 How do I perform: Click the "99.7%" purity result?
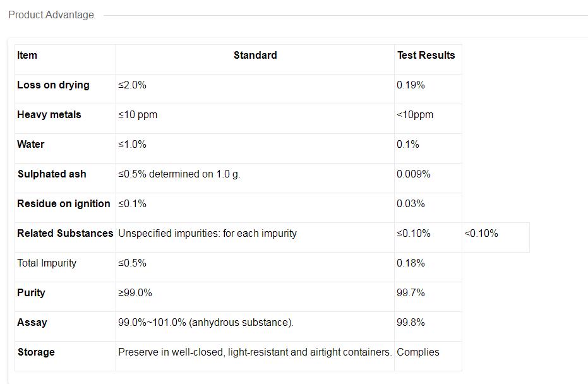click(411, 292)
